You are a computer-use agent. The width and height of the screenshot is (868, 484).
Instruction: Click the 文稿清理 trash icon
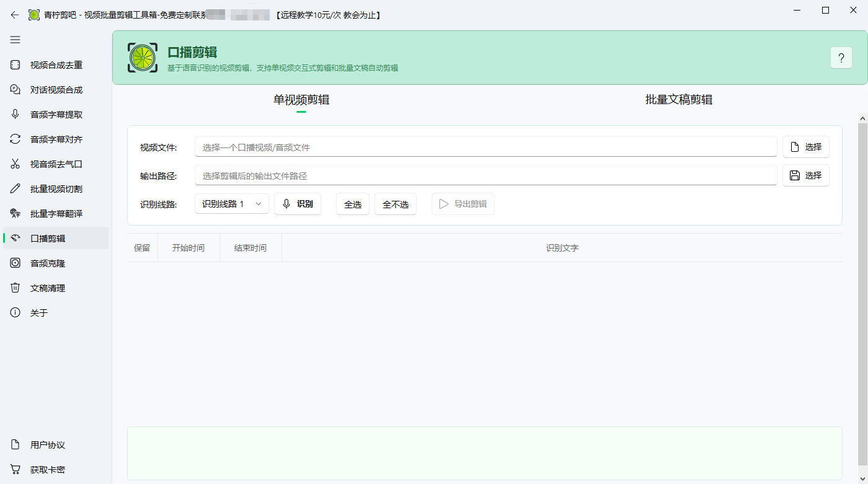(x=15, y=288)
